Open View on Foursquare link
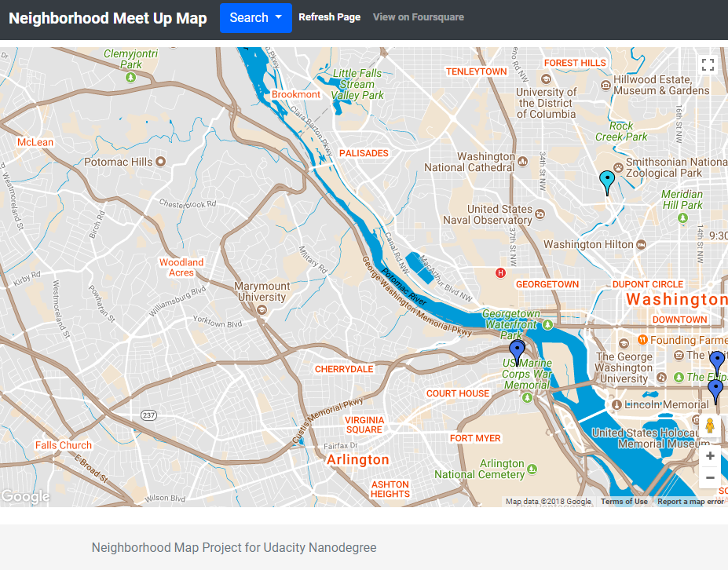 (x=419, y=17)
